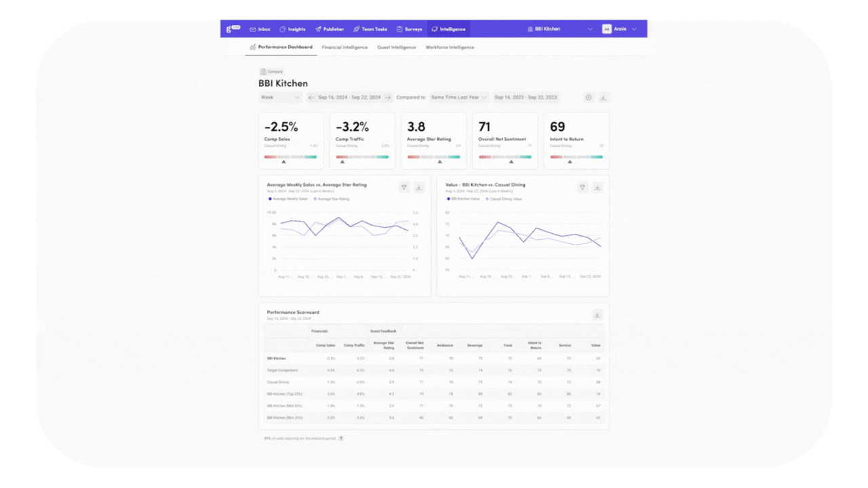Download the Value - BBI Kitchen vs. Casual Dining chart

pos(597,187)
